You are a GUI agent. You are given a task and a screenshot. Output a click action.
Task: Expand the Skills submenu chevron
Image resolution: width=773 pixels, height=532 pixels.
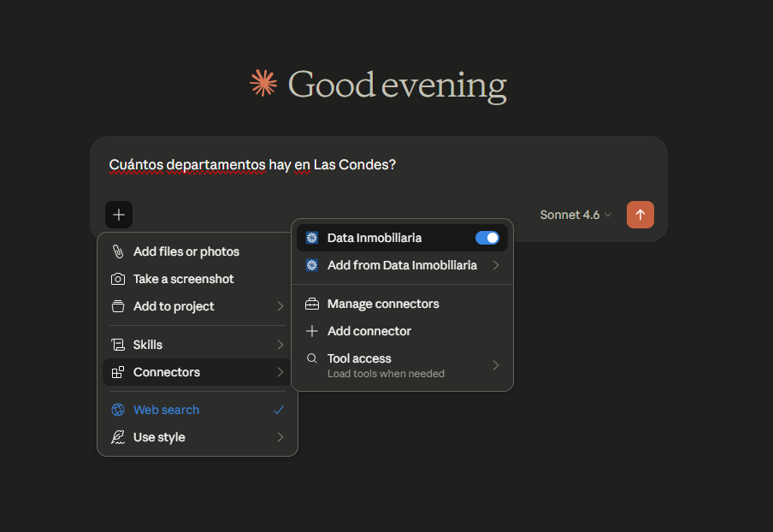pyautogui.click(x=280, y=345)
